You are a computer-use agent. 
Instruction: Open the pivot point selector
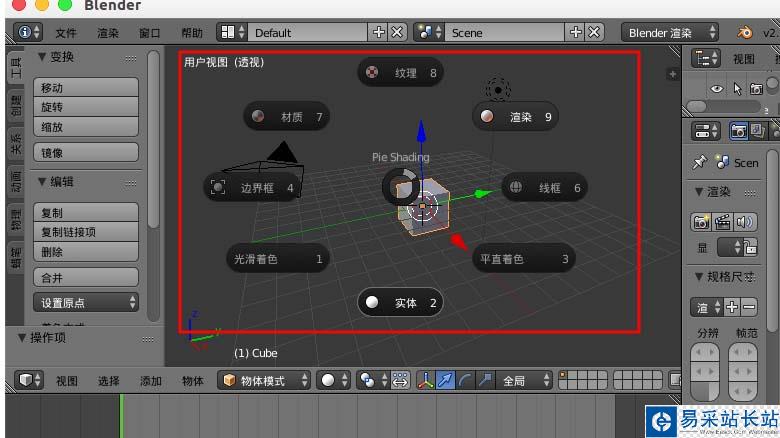tap(373, 380)
